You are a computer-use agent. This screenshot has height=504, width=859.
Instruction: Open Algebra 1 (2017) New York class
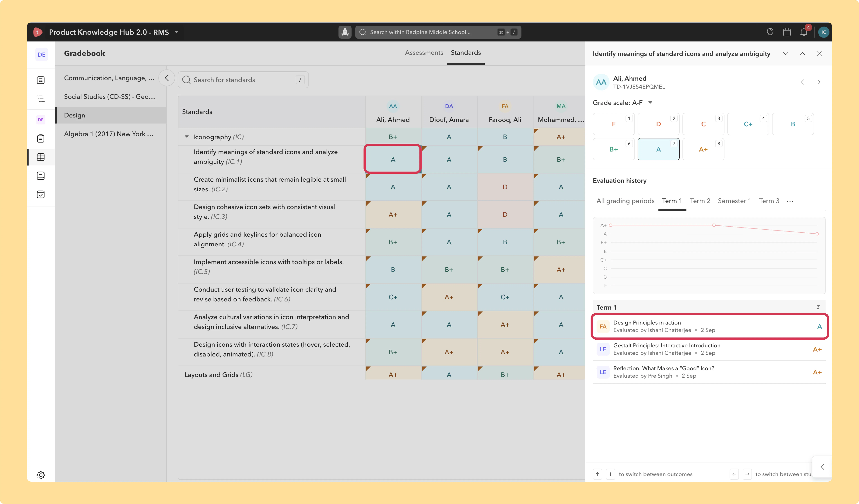tap(111, 134)
